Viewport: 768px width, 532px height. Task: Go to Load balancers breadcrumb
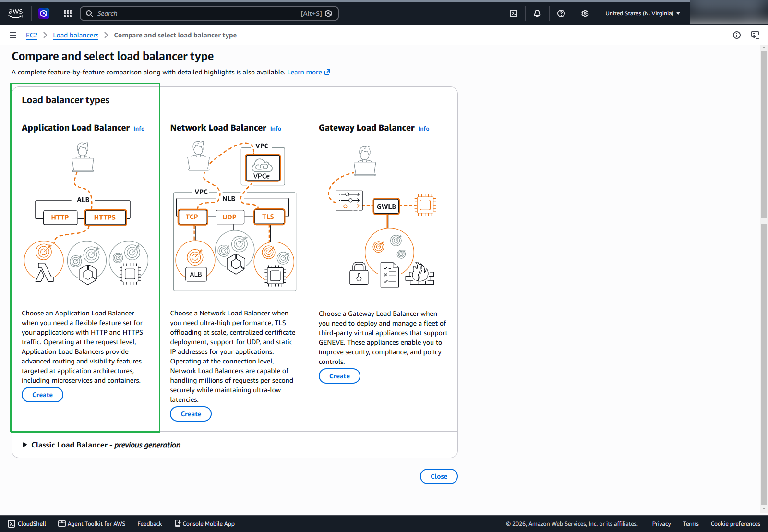(x=76, y=35)
